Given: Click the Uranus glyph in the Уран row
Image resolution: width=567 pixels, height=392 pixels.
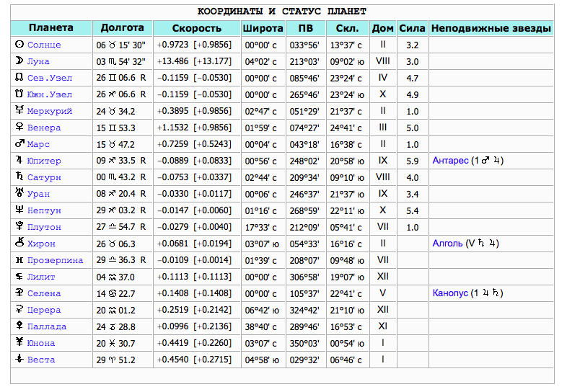Looking at the screenshot, I should tap(19, 194).
